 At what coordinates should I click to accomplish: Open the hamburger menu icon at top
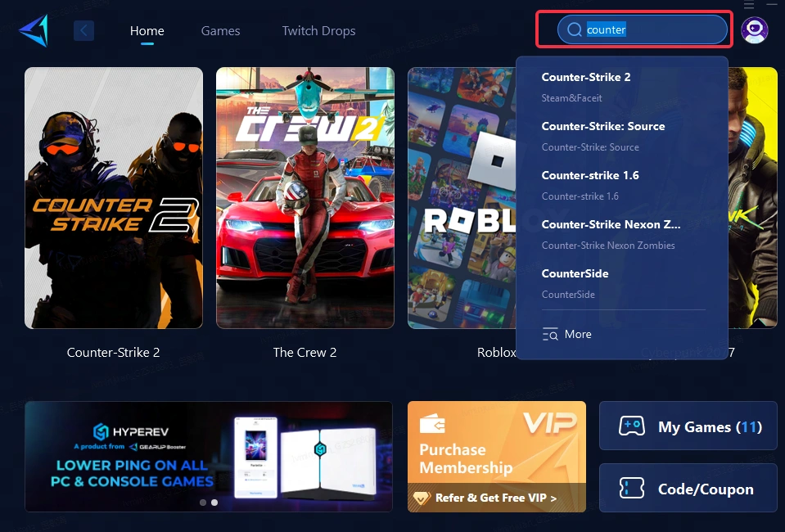[749, 5]
